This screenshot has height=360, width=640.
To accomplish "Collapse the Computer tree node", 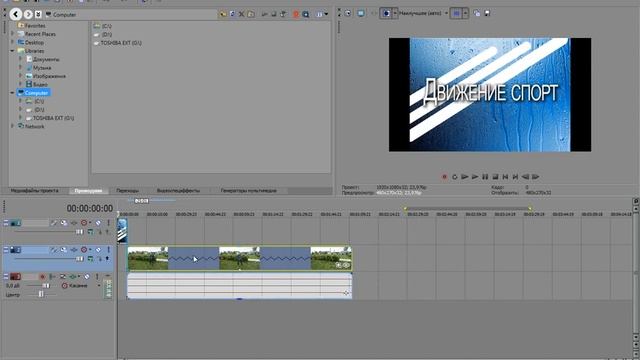I will (x=12, y=93).
